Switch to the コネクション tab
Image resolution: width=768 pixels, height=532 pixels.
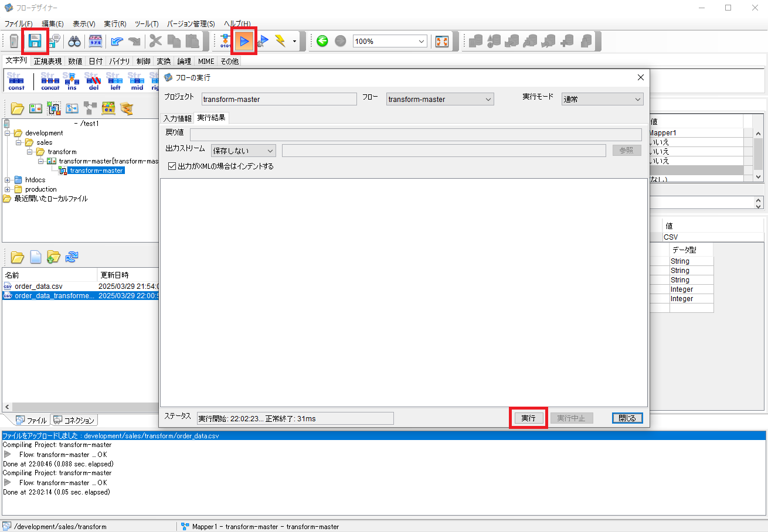74,420
